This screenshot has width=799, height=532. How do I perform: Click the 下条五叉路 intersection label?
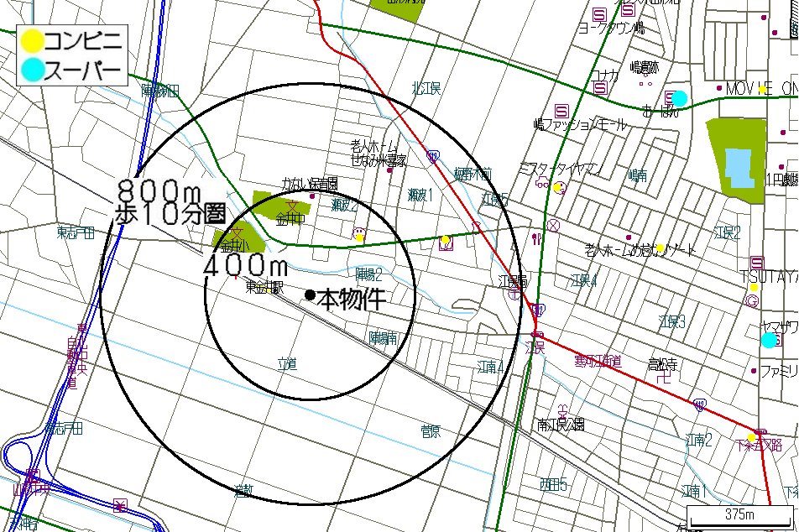(x=759, y=445)
